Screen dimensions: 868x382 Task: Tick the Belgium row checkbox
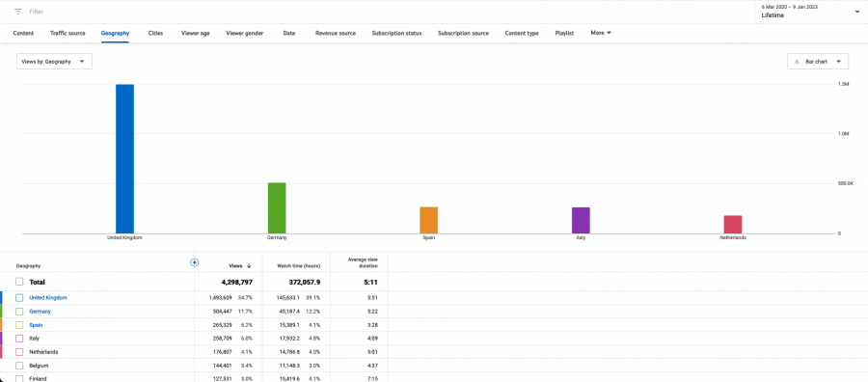coord(19,366)
